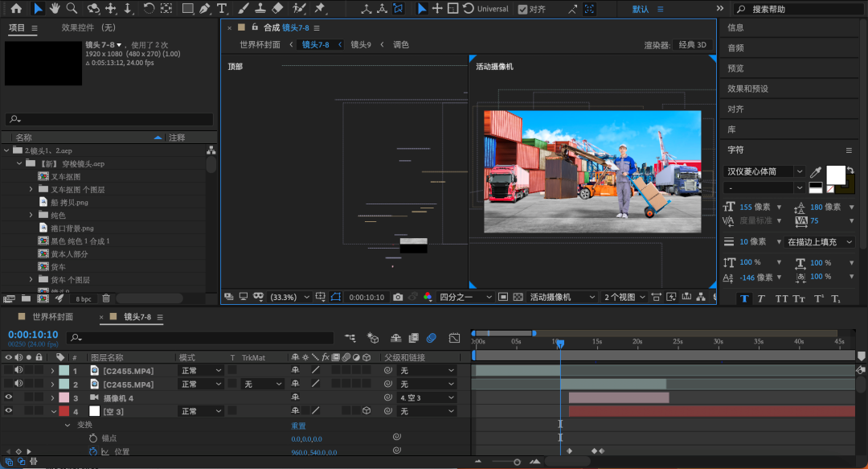Select the Pen tool

[205, 9]
